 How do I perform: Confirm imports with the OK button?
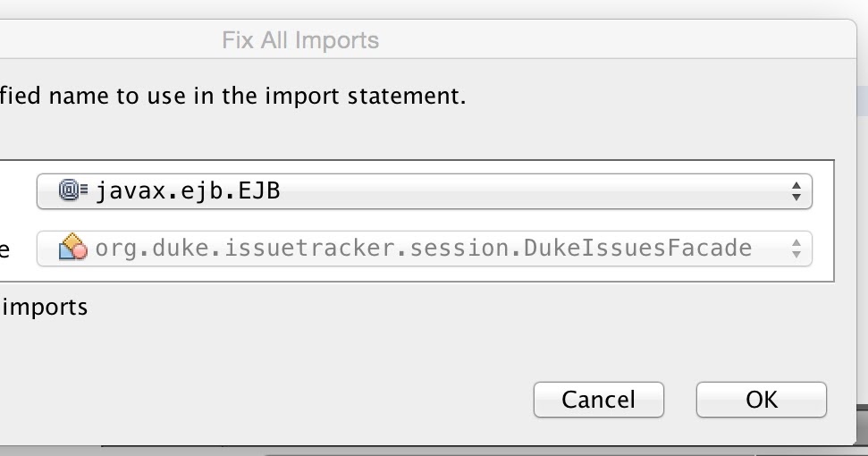pos(761,400)
